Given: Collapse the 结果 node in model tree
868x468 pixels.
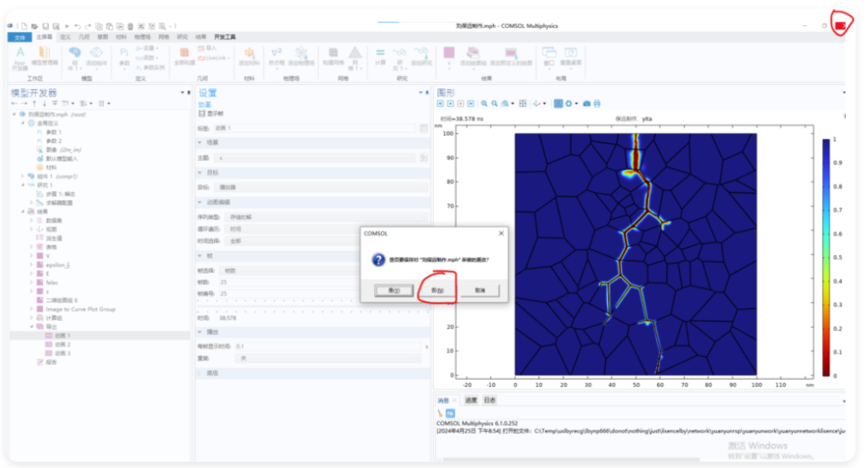Looking at the screenshot, I should [23, 212].
